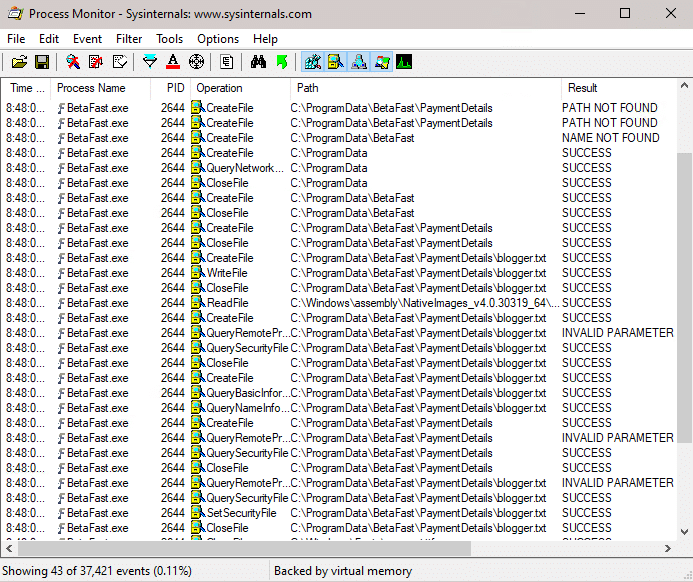693x582 pixels.
Task: Click the Open file toolbar icon
Action: [19, 62]
